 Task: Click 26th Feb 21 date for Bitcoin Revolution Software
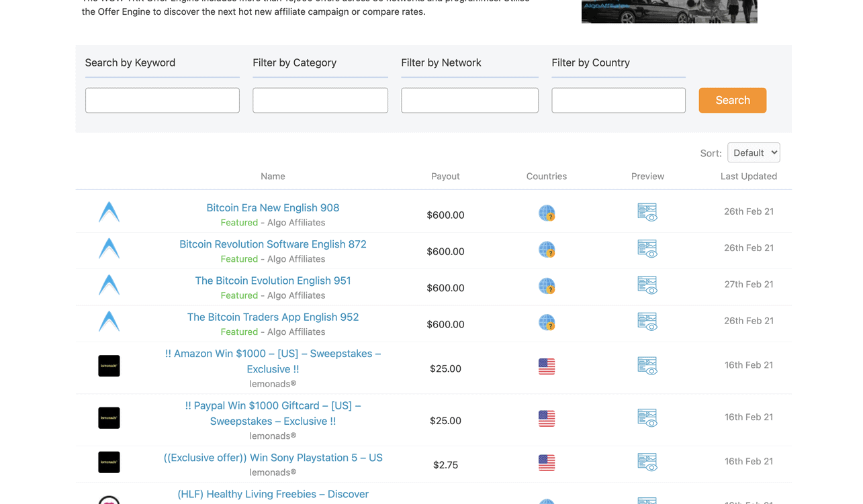tap(749, 248)
